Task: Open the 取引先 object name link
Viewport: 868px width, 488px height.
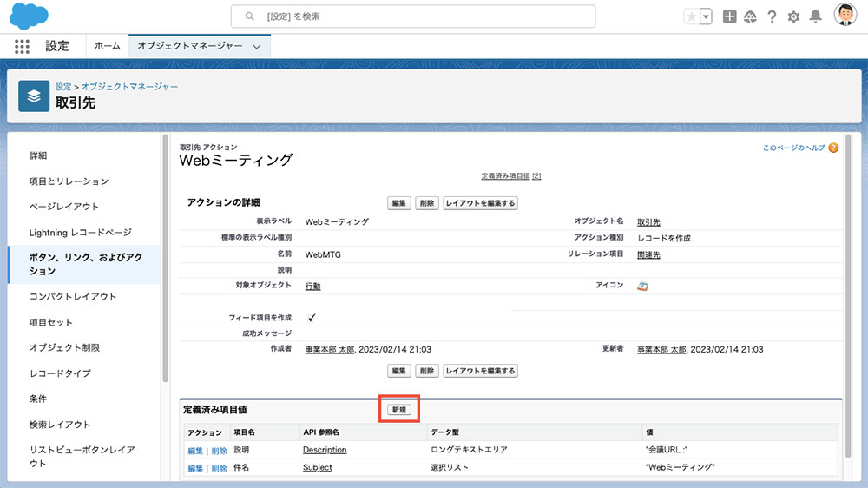Action: point(648,222)
